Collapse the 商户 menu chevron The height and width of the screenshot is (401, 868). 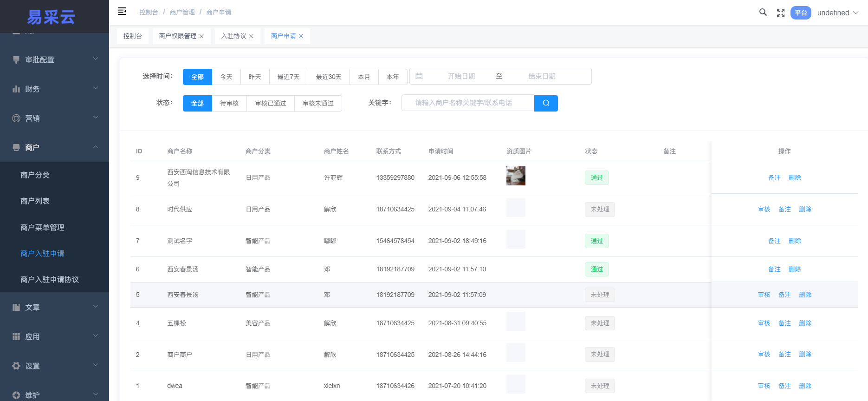click(96, 147)
